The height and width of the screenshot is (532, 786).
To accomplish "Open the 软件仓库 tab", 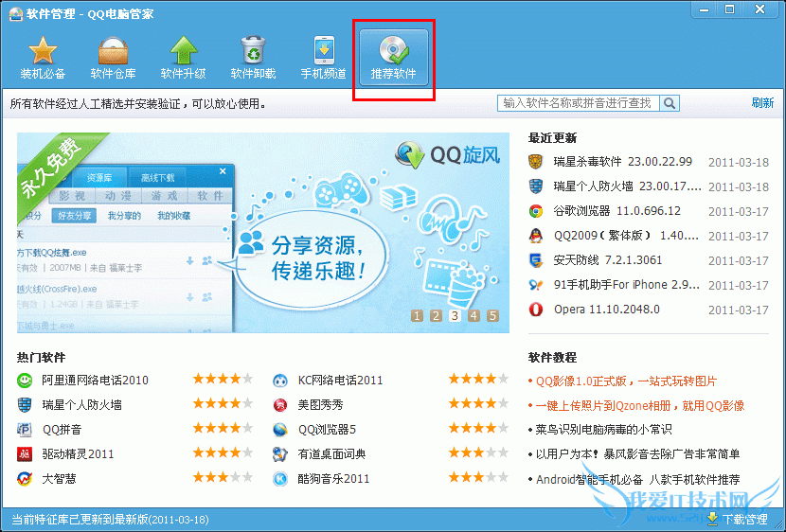I will pos(113,58).
